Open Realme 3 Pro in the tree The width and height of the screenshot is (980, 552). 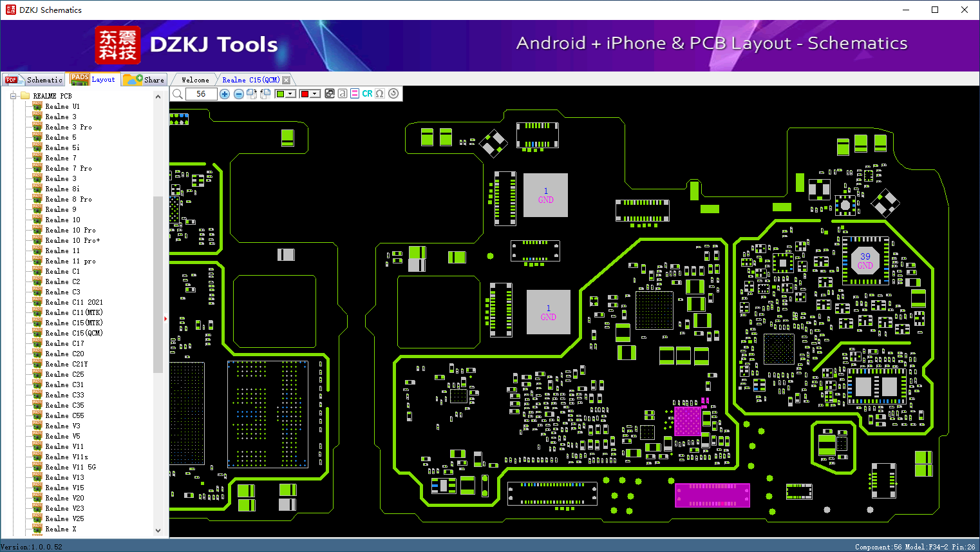68,127
